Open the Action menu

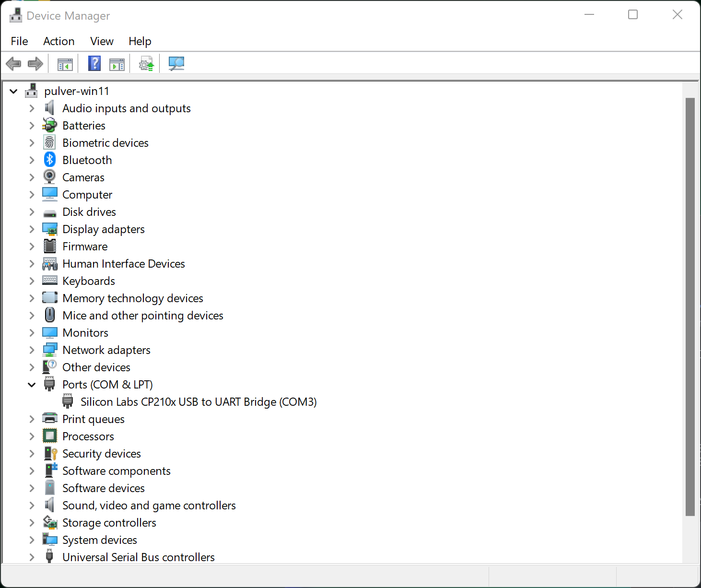[58, 41]
